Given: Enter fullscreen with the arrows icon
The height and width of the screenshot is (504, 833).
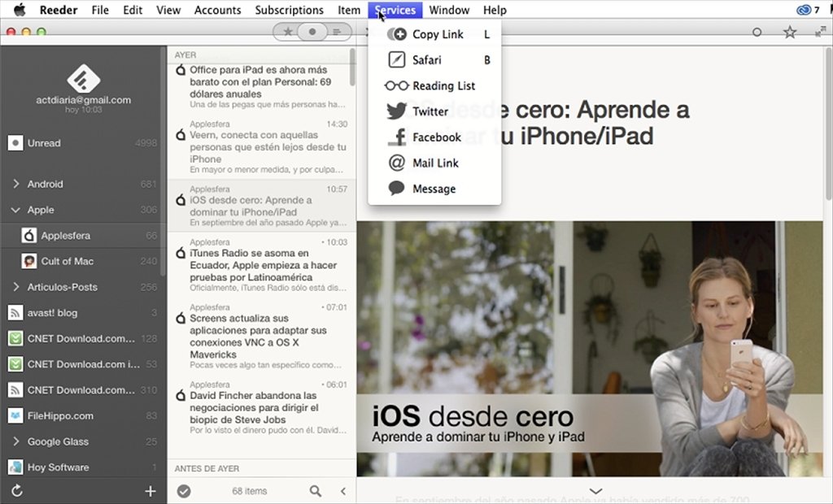Looking at the screenshot, I should (x=820, y=33).
